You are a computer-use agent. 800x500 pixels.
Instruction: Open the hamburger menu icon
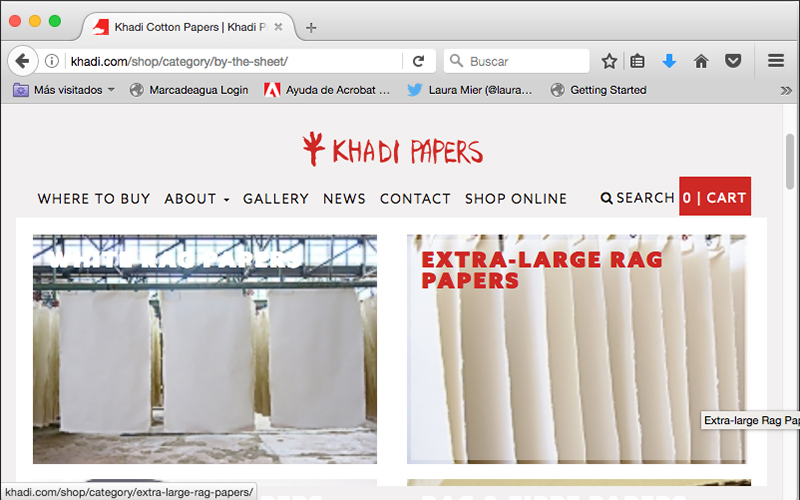coord(776,61)
